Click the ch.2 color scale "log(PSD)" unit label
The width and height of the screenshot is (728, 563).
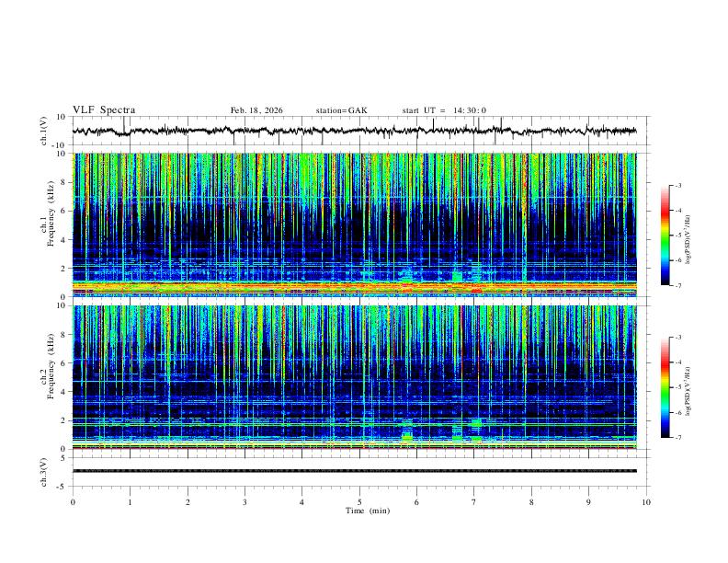688,392
